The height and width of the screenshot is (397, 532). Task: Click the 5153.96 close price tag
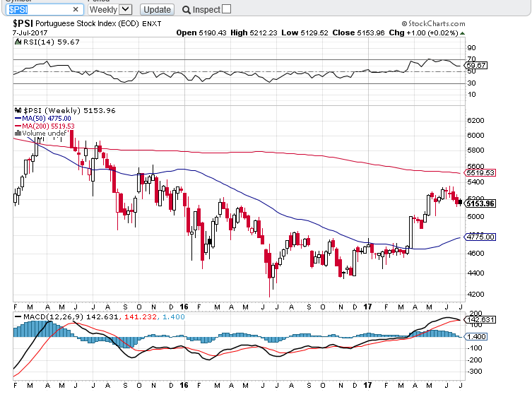click(480, 203)
